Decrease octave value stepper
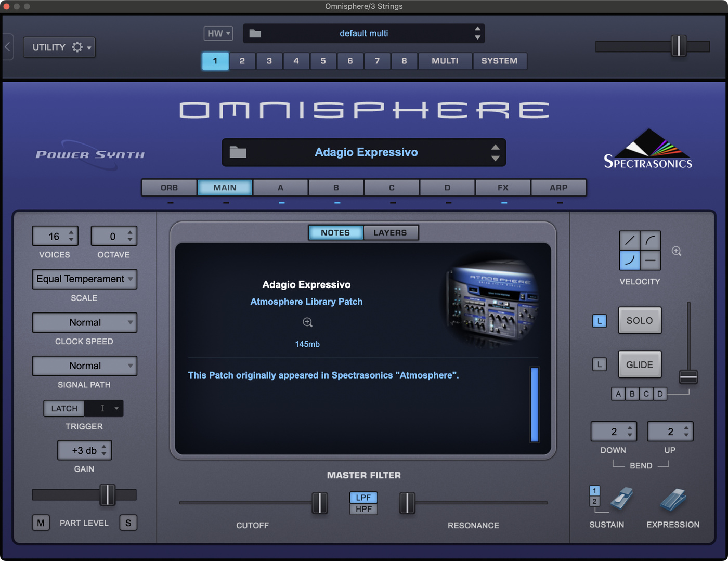The image size is (728, 561). click(x=130, y=240)
